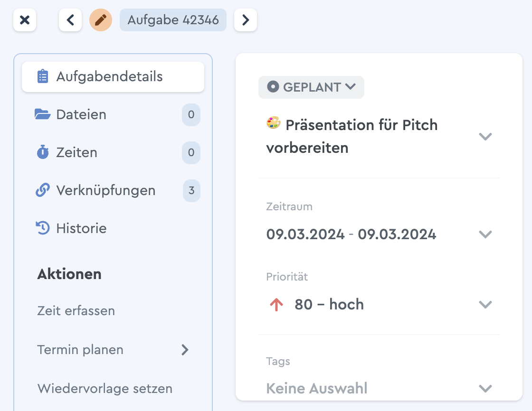Open the Verknüpfungen section
532x411 pixels.
point(113,191)
